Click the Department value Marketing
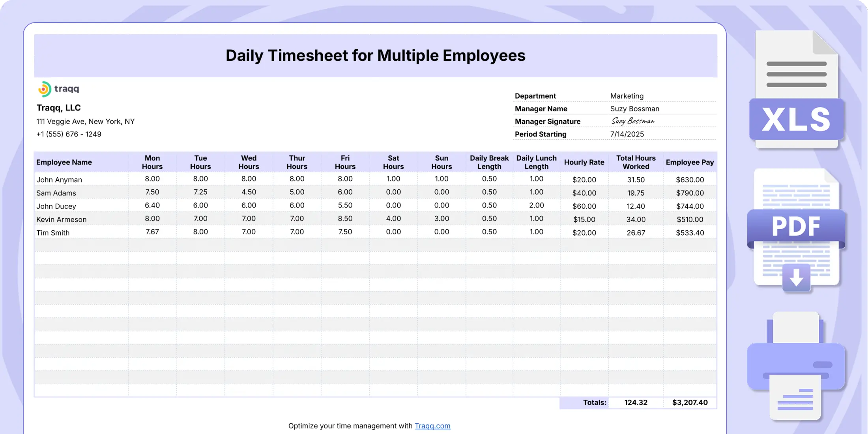 (x=627, y=96)
